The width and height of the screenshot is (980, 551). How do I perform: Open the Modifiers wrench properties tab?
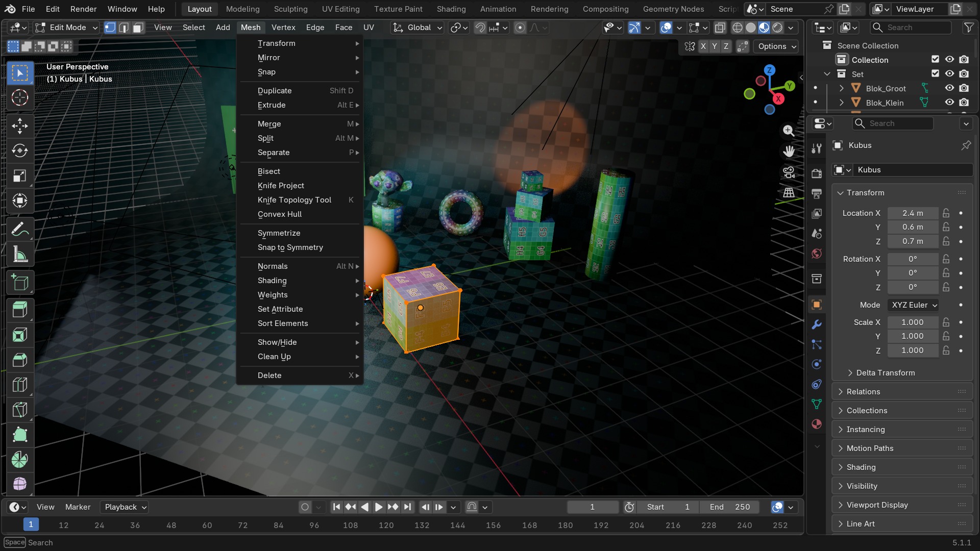coord(817,324)
